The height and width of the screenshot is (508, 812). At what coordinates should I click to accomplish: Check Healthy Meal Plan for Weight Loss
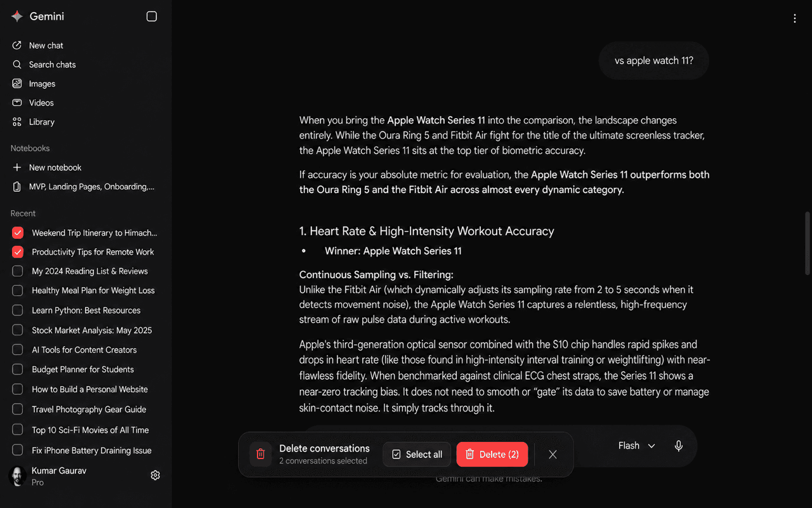tap(18, 291)
